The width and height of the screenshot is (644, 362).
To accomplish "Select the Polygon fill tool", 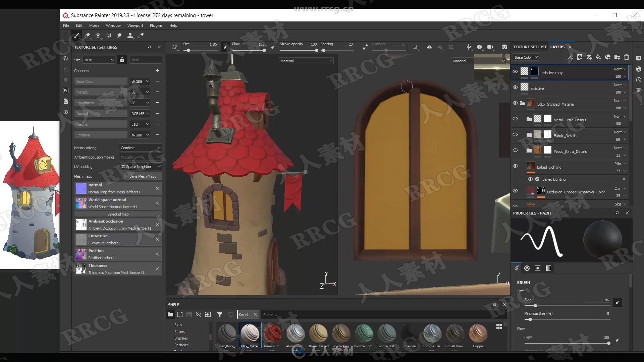I will coord(109,36).
